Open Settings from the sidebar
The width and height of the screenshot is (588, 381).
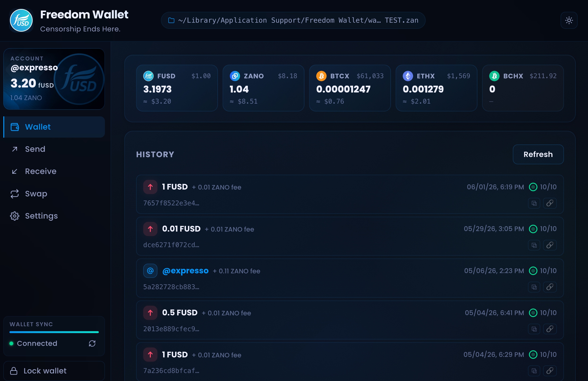[54, 216]
